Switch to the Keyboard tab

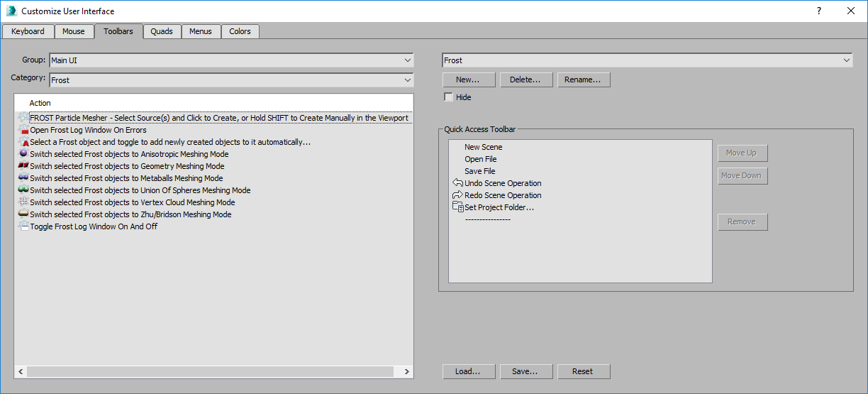[28, 31]
